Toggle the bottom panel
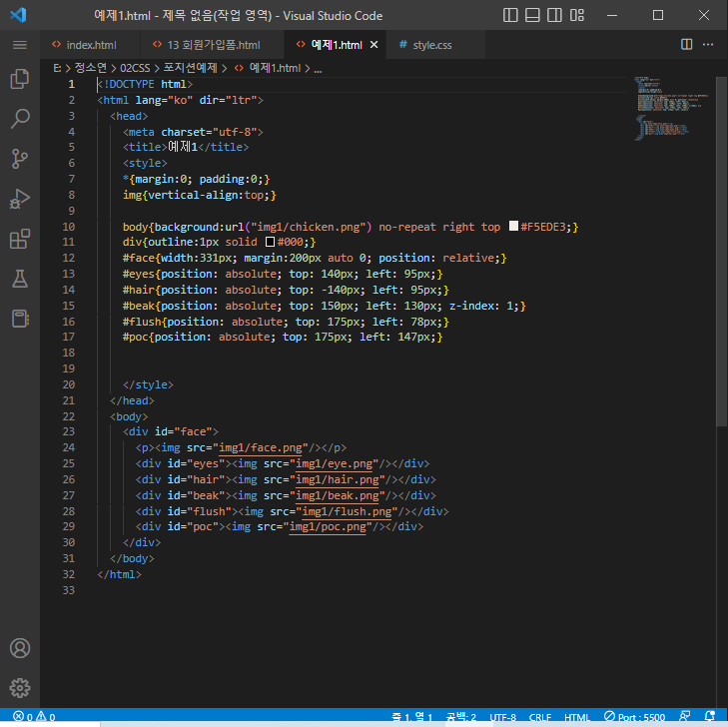Viewport: 728px width, 727px height. [532, 15]
